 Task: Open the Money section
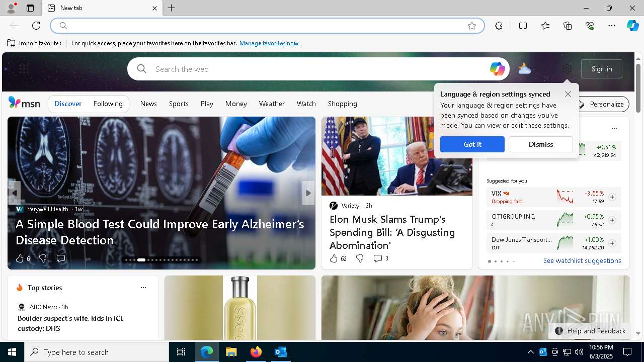[236, 104]
